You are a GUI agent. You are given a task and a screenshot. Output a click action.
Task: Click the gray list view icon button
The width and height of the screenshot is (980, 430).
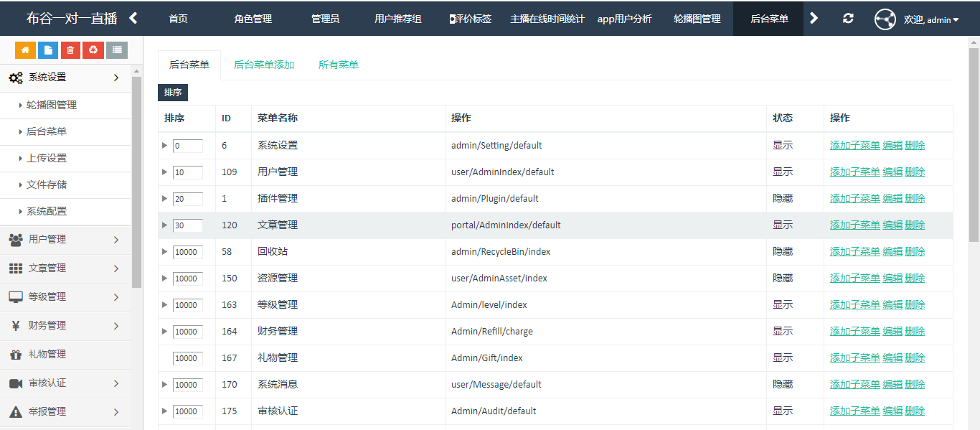click(117, 50)
